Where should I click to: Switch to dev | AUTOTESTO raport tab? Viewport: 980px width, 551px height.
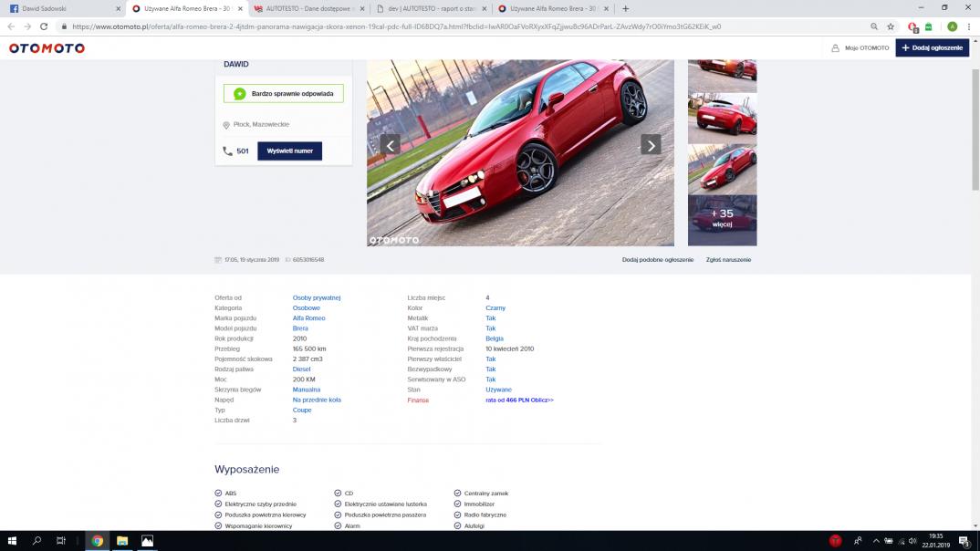coord(432,9)
